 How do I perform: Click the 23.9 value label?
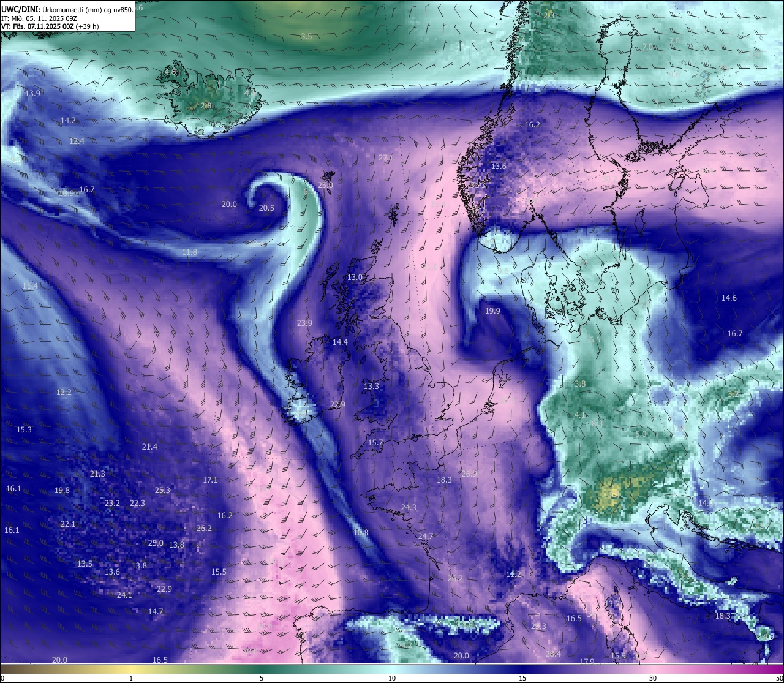(x=304, y=323)
